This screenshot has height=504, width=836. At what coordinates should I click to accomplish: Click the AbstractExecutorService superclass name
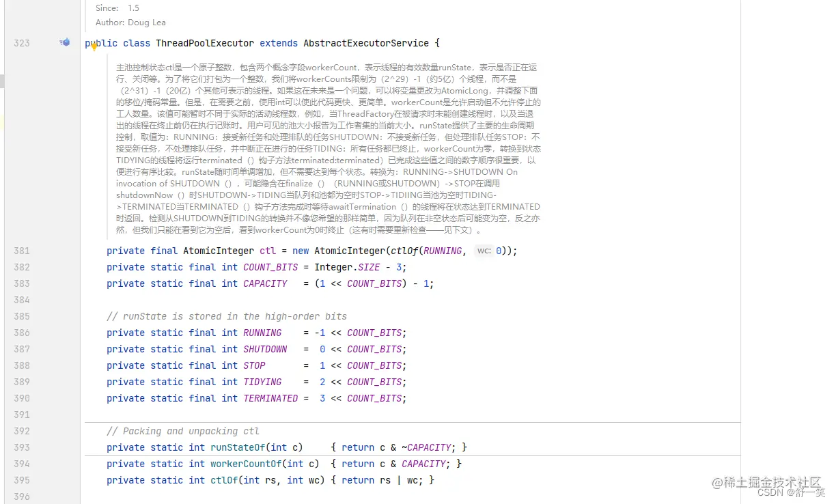click(366, 43)
